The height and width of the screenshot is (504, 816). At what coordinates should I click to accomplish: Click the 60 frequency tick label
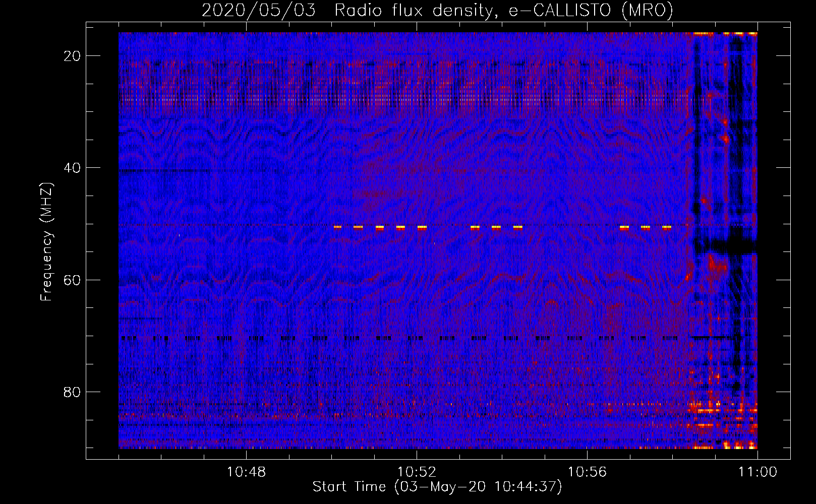click(x=72, y=280)
